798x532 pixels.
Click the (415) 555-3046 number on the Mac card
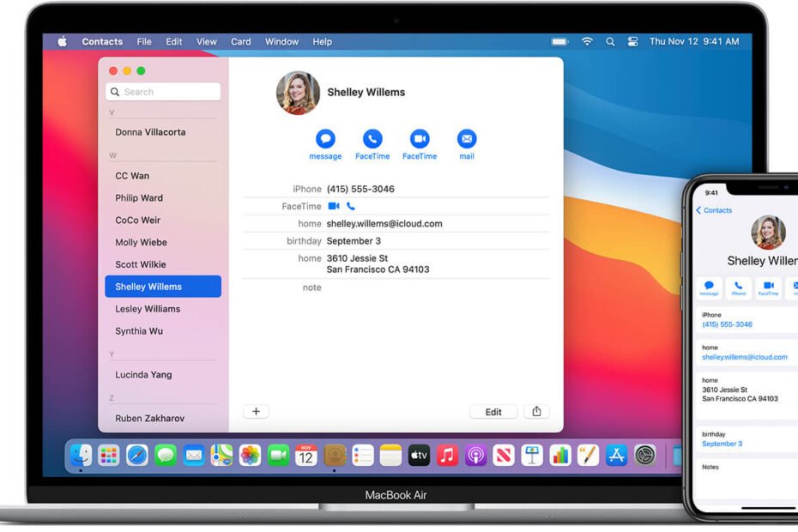point(360,189)
